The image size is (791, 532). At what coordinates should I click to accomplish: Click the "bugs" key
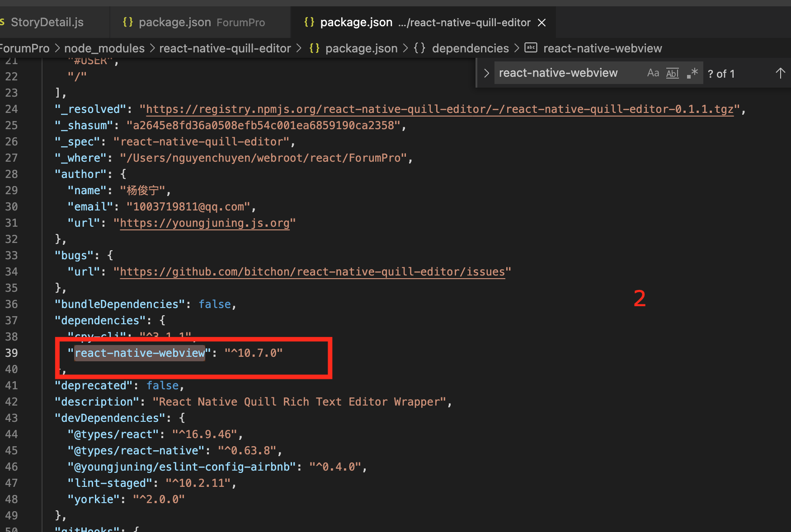[74, 256]
